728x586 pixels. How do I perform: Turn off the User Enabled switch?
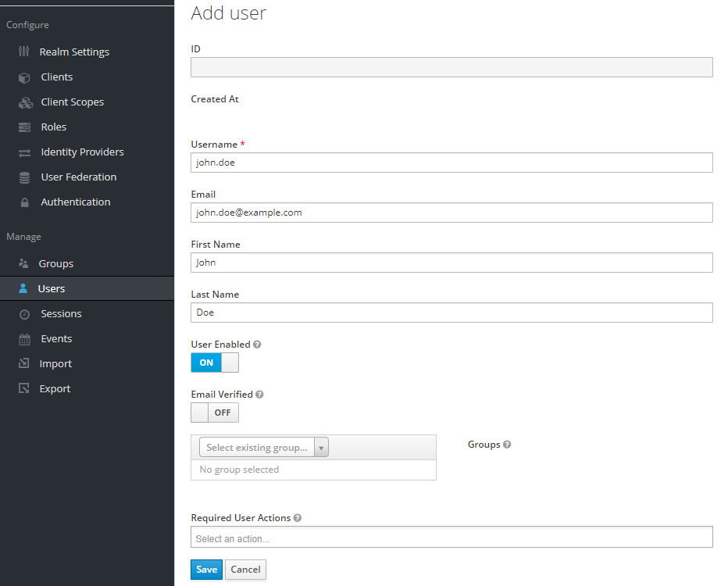(215, 363)
